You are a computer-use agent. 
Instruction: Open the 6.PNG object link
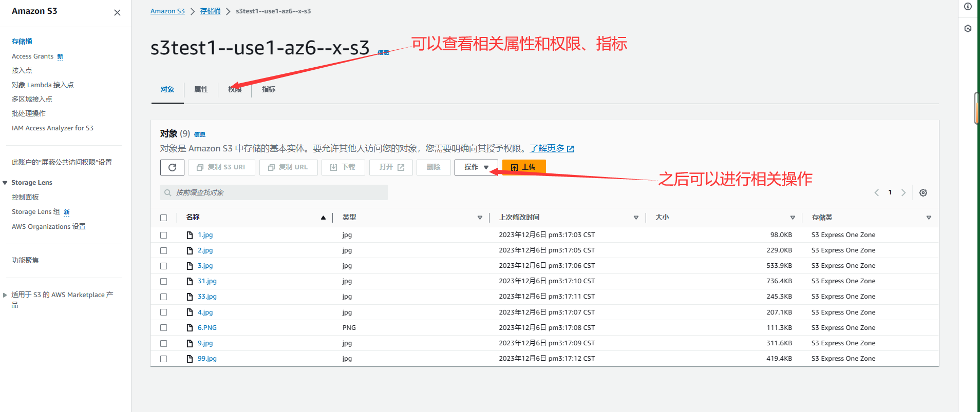pos(207,328)
